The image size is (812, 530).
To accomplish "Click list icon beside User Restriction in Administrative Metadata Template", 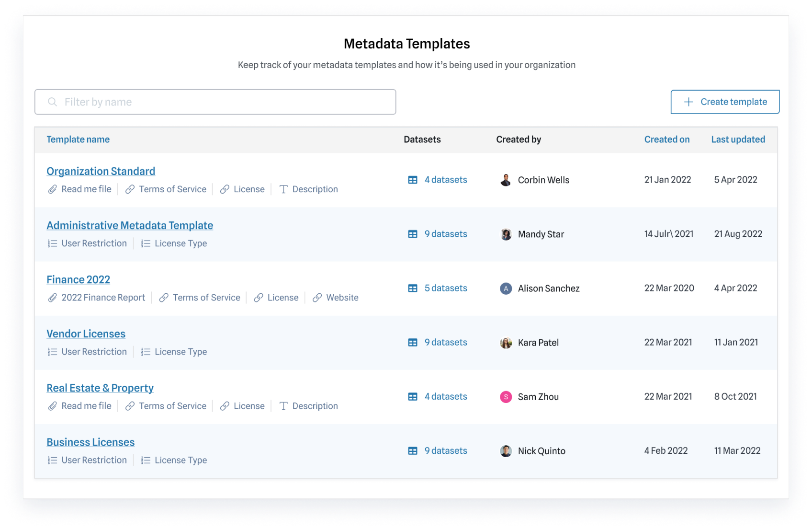I will click(53, 243).
